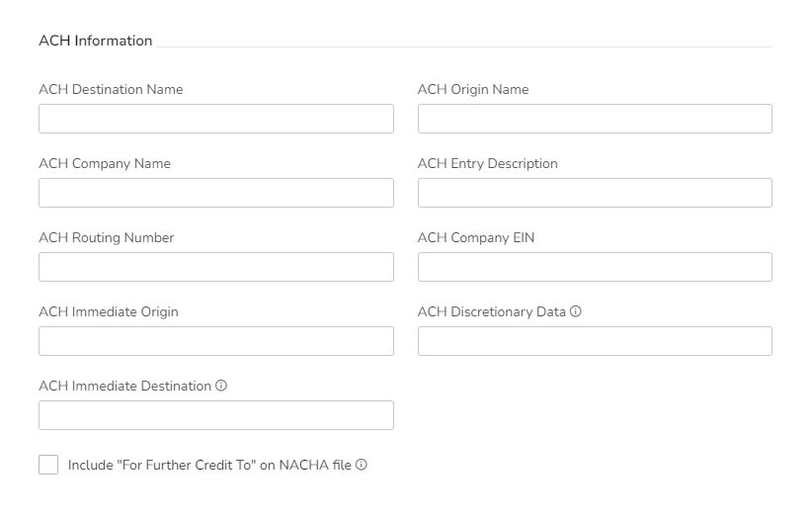Focus the ACH Company Name text box

point(215,193)
